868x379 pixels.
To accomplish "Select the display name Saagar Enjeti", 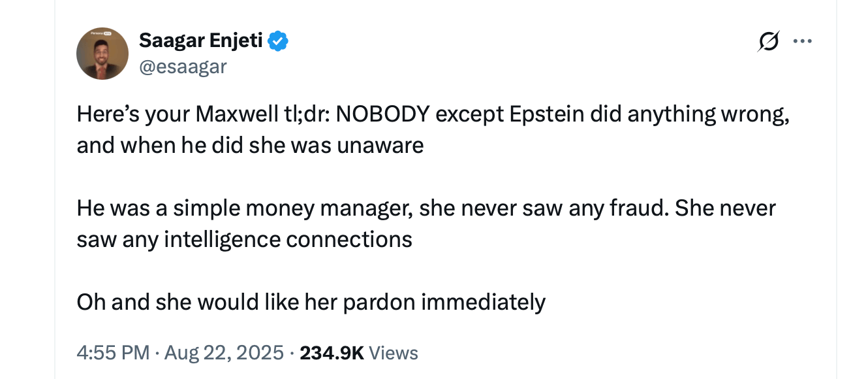I will 200,40.
